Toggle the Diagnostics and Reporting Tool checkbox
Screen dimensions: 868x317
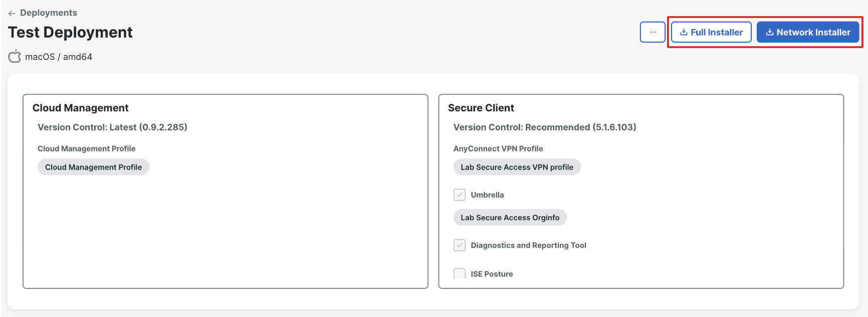[460, 245]
